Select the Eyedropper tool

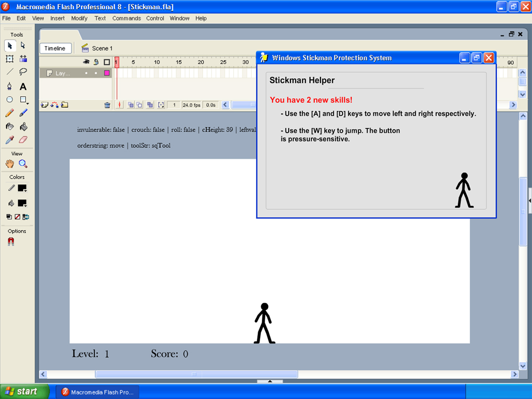[x=10, y=140]
